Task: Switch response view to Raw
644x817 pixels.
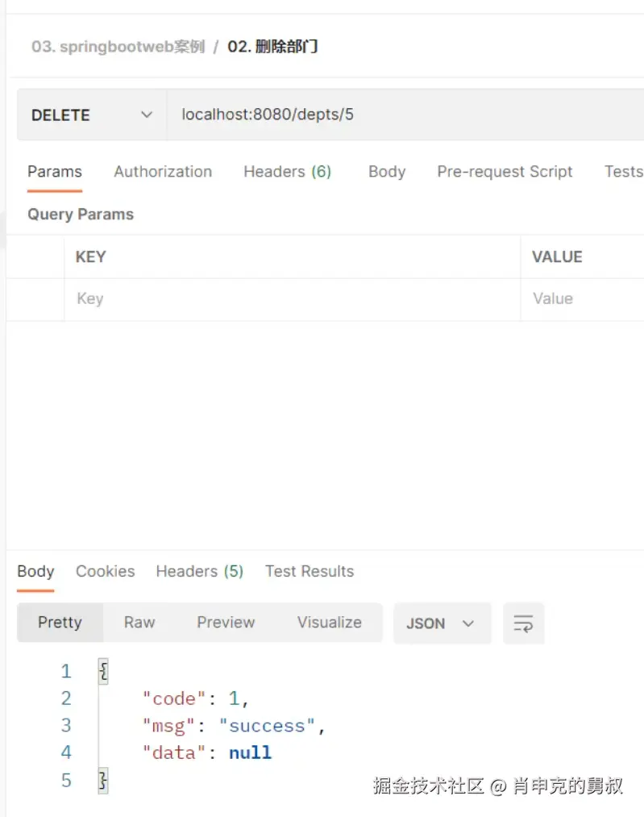Action: point(139,623)
